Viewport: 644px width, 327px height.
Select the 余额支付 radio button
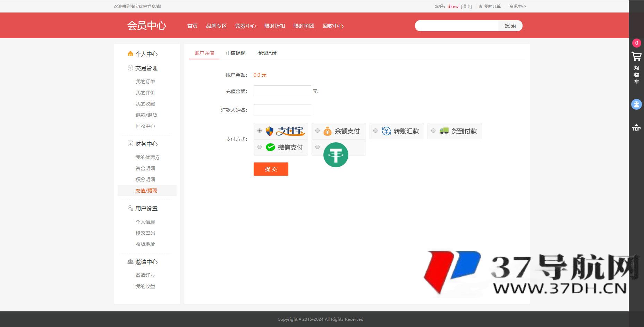pyautogui.click(x=317, y=131)
